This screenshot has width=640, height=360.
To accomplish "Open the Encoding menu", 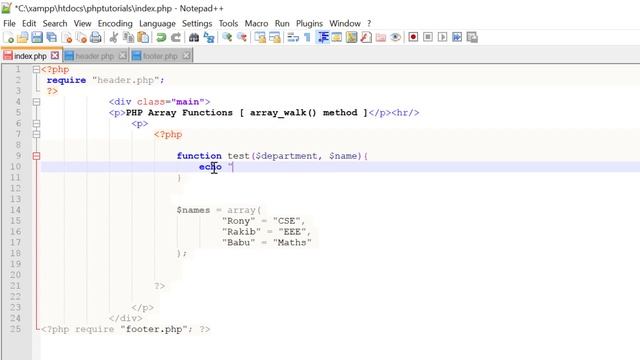I will click(115, 24).
